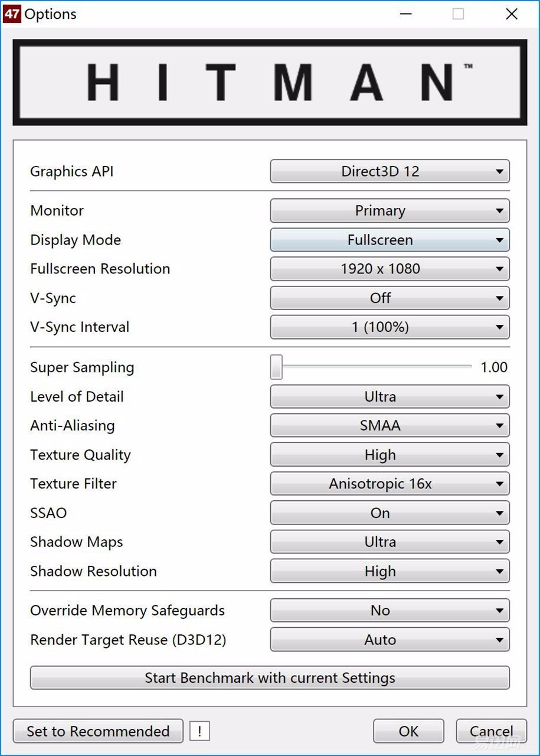Screen dimensions: 540x756
Task: Open Texture Filter dropdown
Action: click(390, 484)
